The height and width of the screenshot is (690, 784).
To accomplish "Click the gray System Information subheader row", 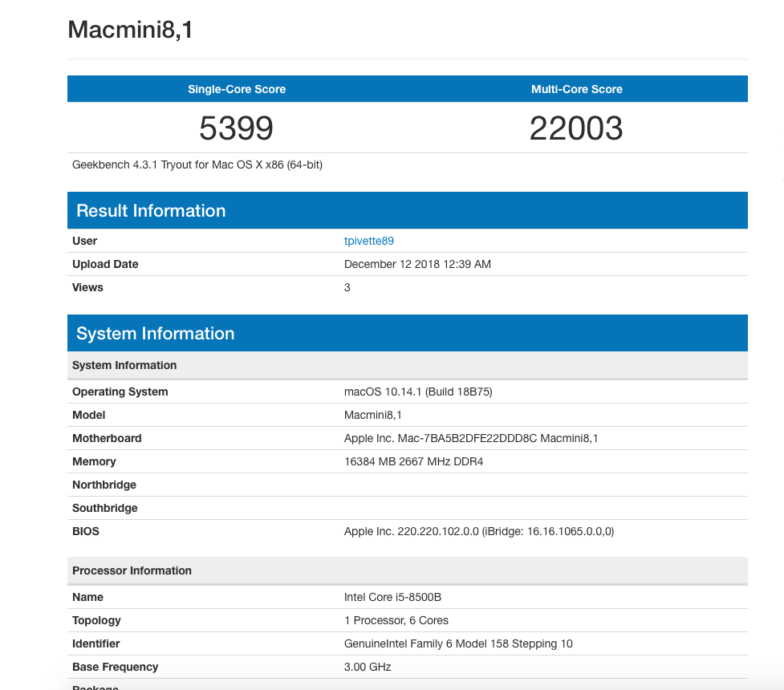I will 408,365.
